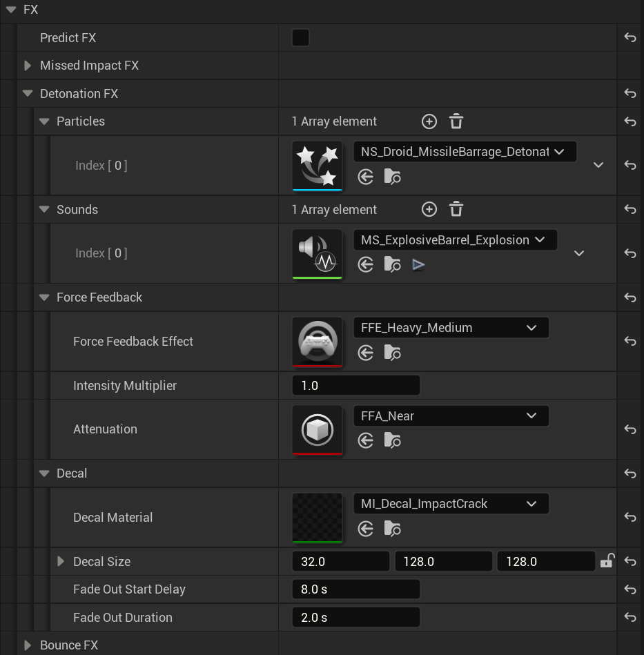The height and width of the screenshot is (655, 644).
Task: Expand the Missed Impact FX section
Action: pyautogui.click(x=28, y=66)
